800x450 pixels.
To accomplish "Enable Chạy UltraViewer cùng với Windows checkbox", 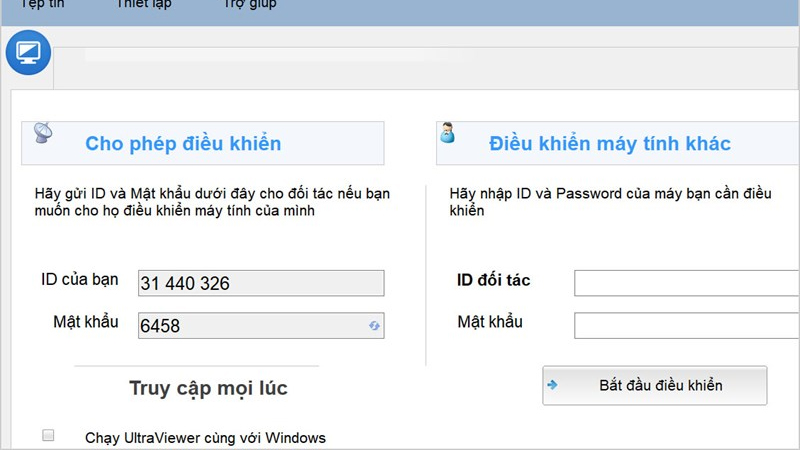I will [x=48, y=436].
